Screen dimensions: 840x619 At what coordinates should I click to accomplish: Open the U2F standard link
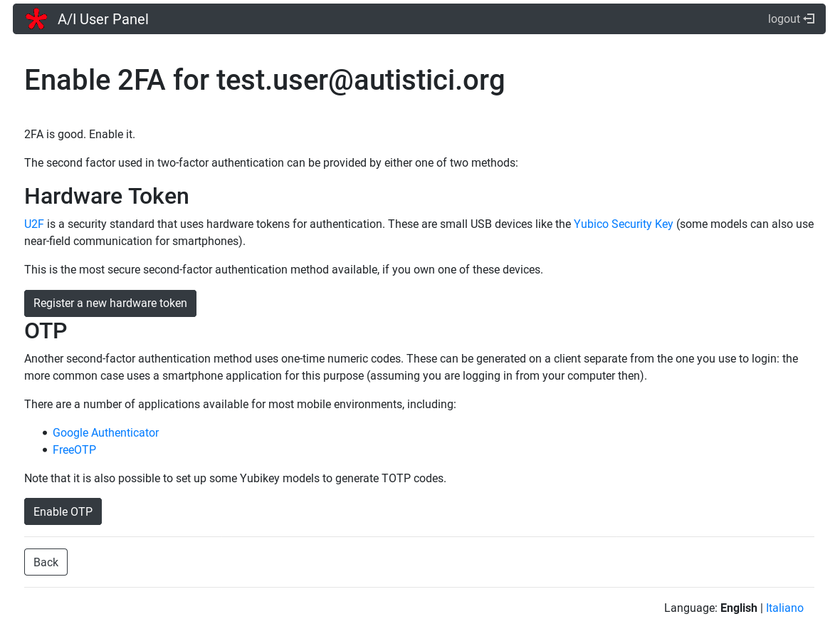coord(34,224)
